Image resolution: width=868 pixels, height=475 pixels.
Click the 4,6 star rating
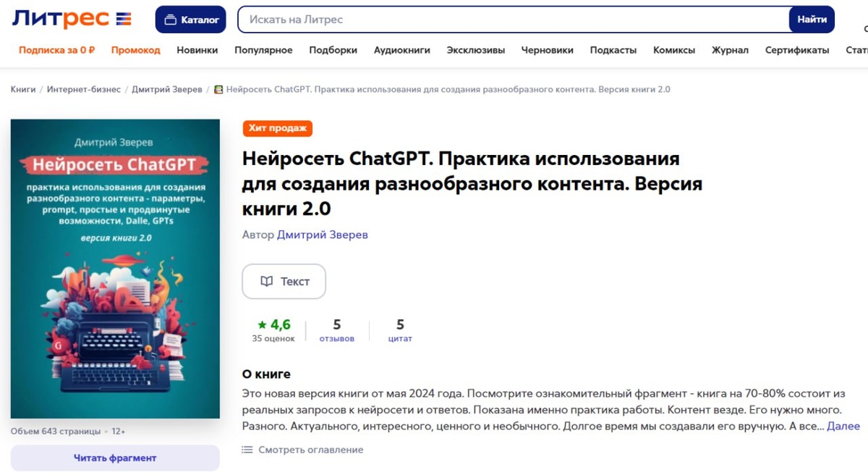tap(274, 324)
